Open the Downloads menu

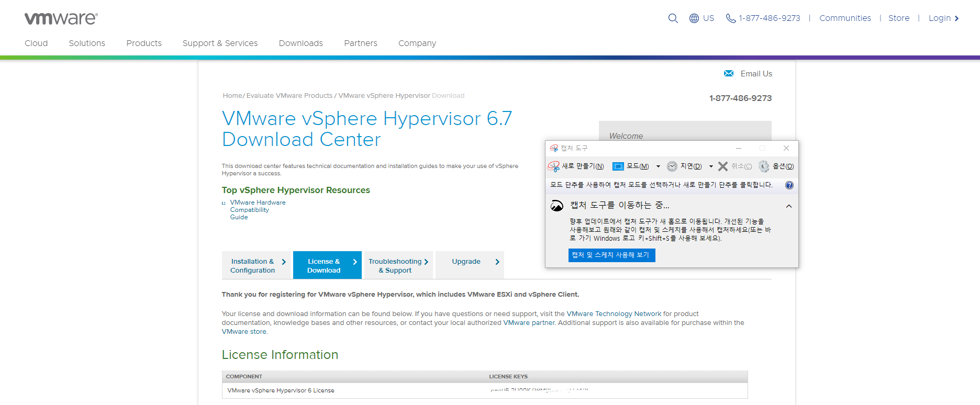301,43
